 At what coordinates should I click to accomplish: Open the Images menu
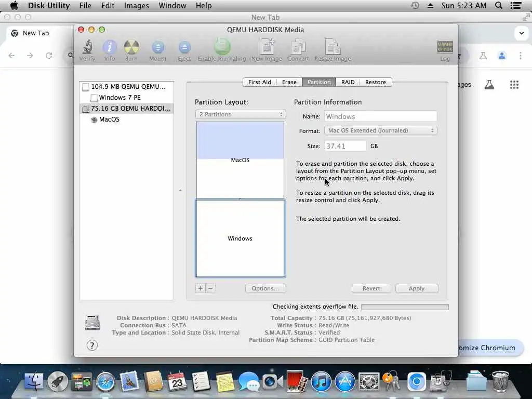pyautogui.click(x=137, y=5)
